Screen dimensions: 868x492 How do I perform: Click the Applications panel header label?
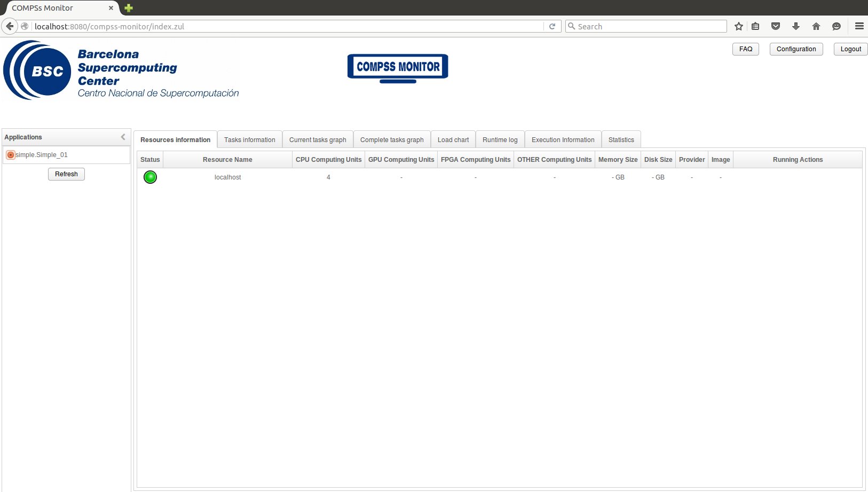[x=23, y=137]
